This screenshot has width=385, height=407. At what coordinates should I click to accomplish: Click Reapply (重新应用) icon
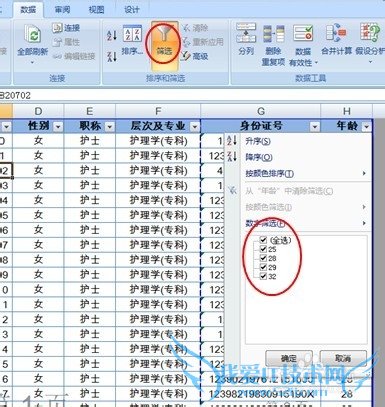pos(186,42)
